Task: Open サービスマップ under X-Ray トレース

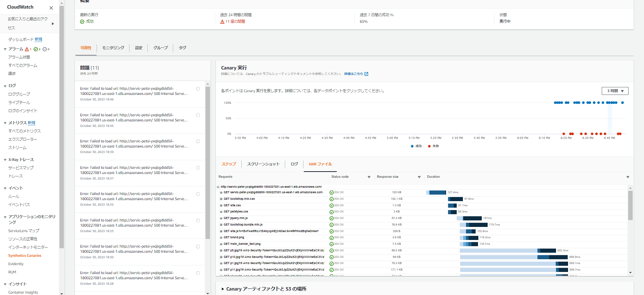Action: [21, 168]
